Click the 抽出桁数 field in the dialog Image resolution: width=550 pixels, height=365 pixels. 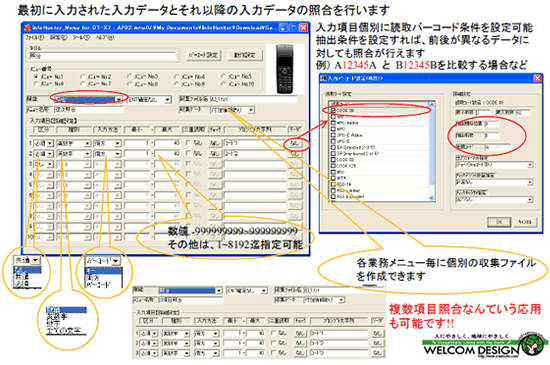(491, 135)
